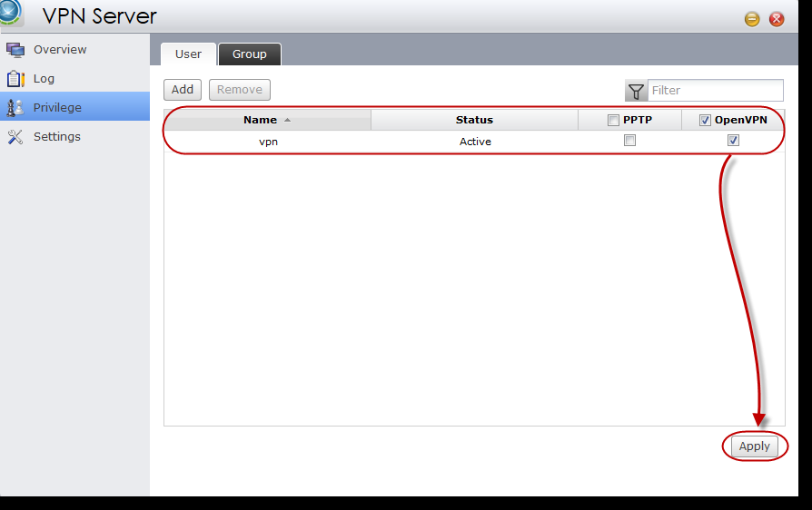Click the 'Active' status cell
812x510 pixels.
pyautogui.click(x=475, y=142)
